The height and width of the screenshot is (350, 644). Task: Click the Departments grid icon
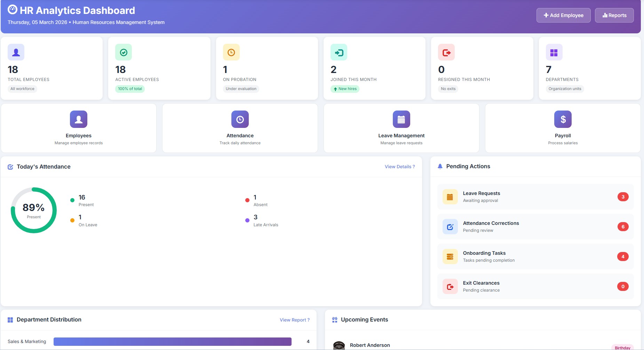click(554, 52)
